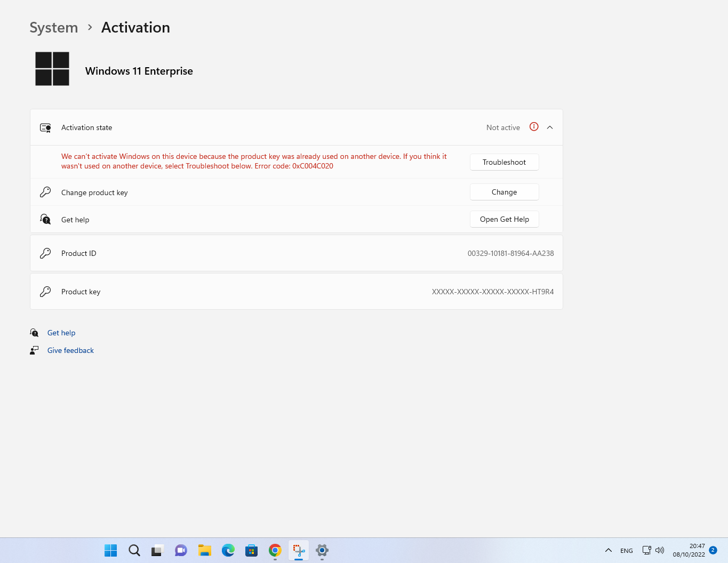The image size is (728, 563).
Task: Click the Activation state certificate icon
Action: tap(45, 128)
